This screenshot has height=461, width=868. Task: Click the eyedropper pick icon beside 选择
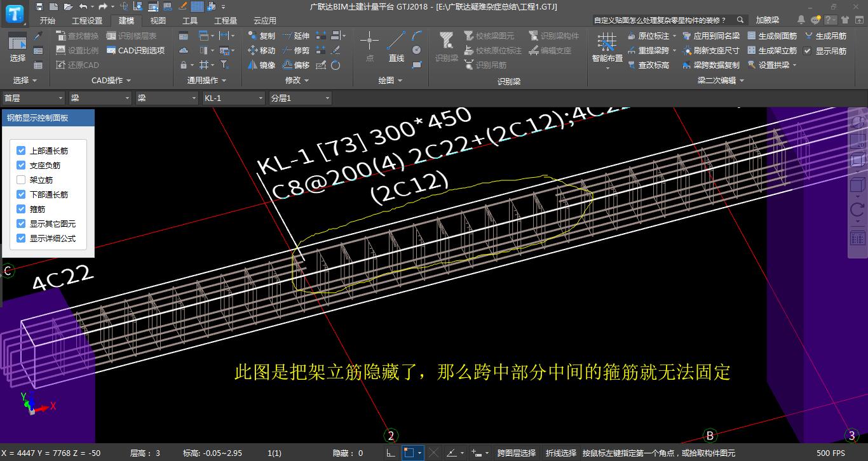click(x=38, y=36)
